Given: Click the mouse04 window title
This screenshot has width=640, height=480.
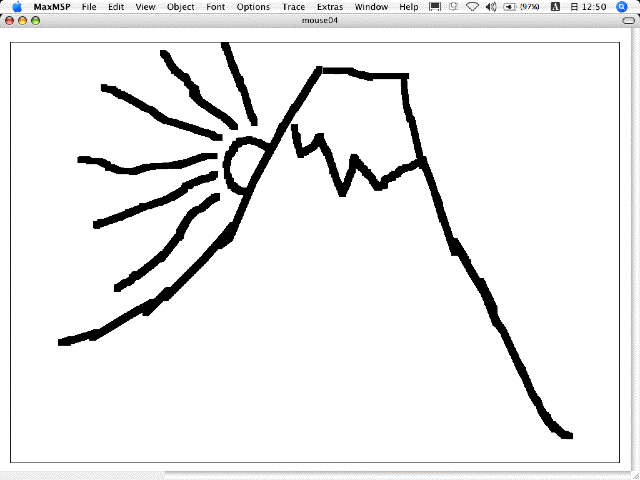Looking at the screenshot, I should (x=320, y=20).
